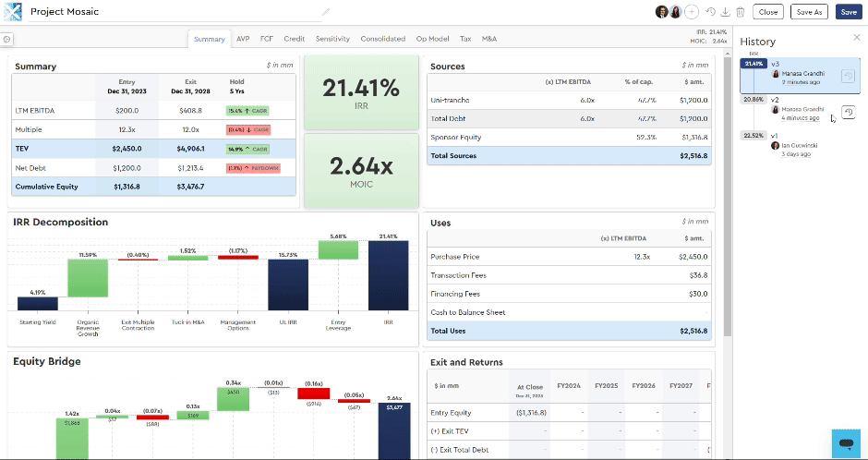Image resolution: width=868 pixels, height=460 pixels.
Task: Click the blue Save button
Action: coord(847,12)
